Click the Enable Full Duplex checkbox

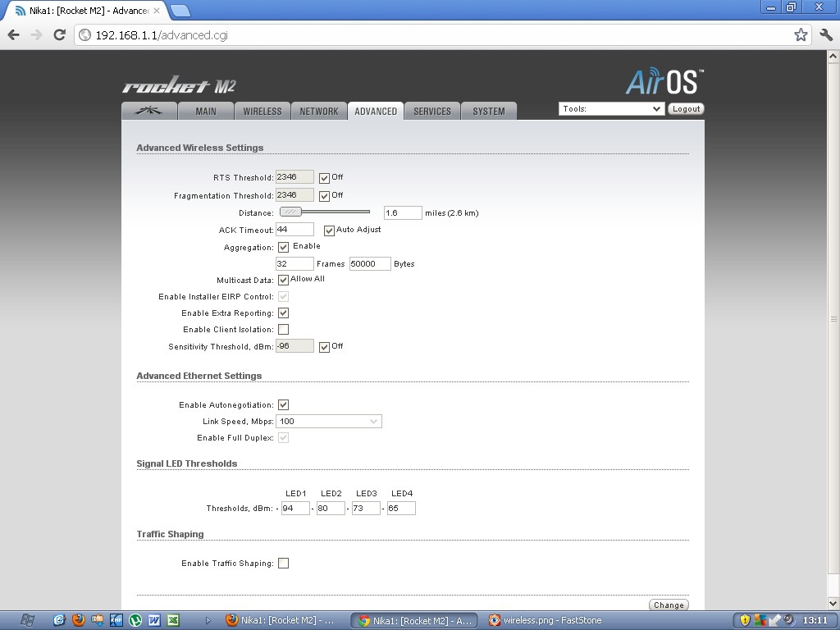point(283,438)
